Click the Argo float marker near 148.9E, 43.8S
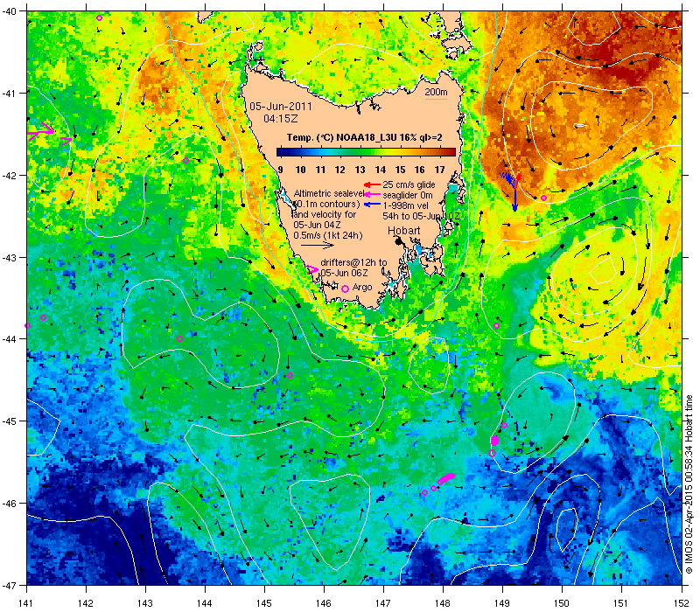700x612 pixels. click(x=496, y=325)
